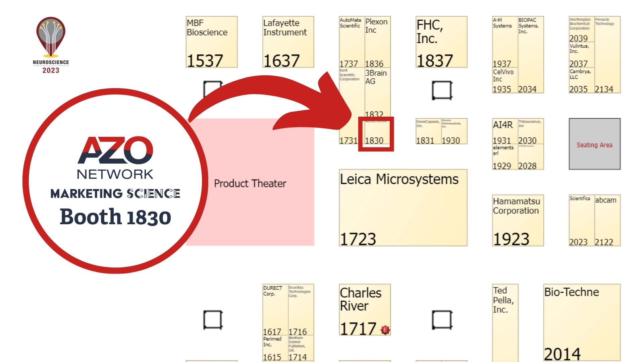
Task: Select Hamamatsu Corporation booth 1923
Action: tap(518, 221)
